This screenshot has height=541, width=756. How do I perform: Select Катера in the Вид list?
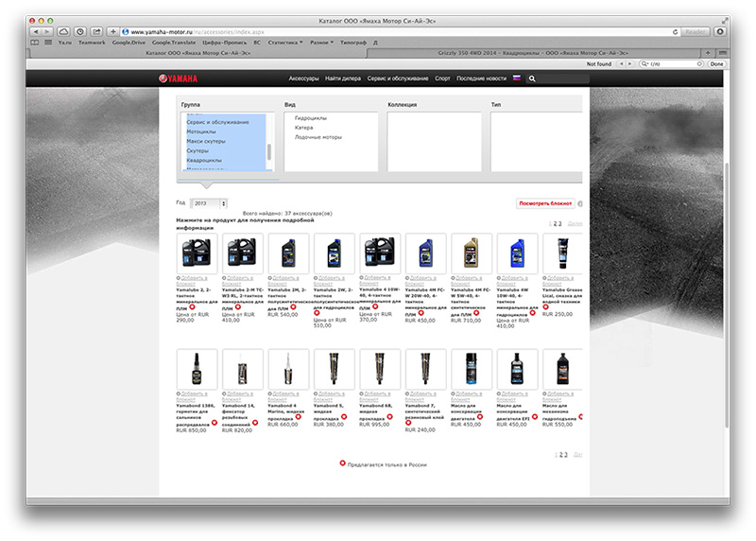pos(303,128)
